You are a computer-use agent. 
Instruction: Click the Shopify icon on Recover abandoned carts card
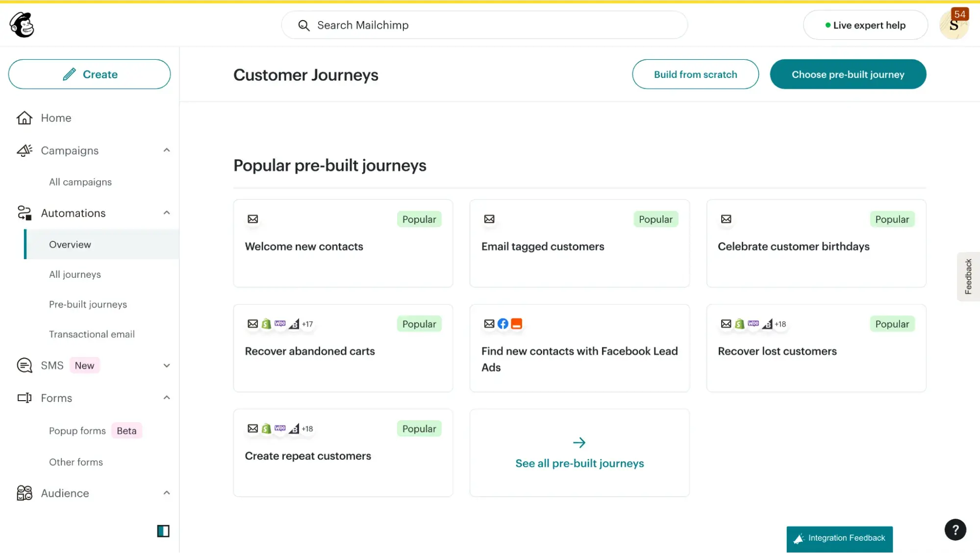coord(266,324)
